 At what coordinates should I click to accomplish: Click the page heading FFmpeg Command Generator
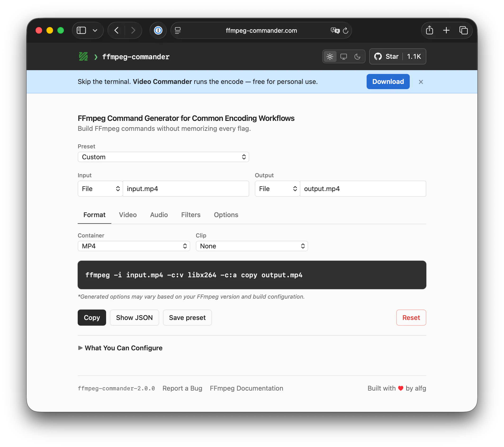186,118
